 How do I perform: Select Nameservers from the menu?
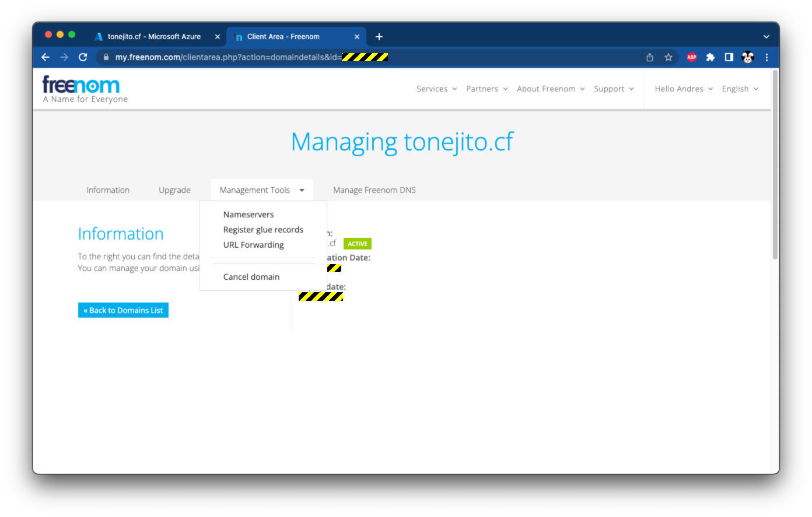[249, 214]
